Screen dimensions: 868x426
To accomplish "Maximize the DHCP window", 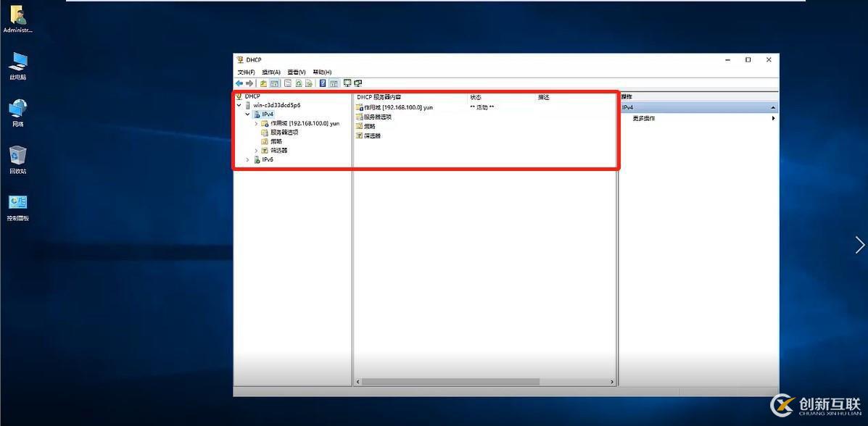I will click(x=748, y=59).
